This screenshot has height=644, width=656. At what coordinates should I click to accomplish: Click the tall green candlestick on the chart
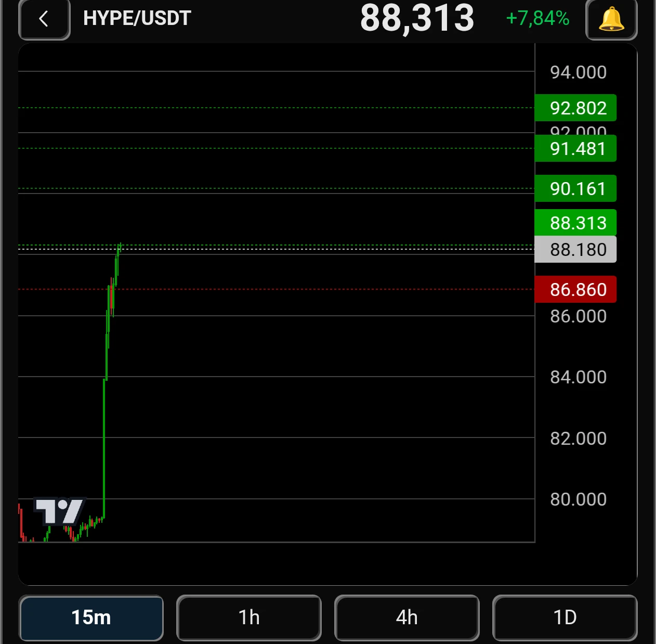tap(104, 448)
